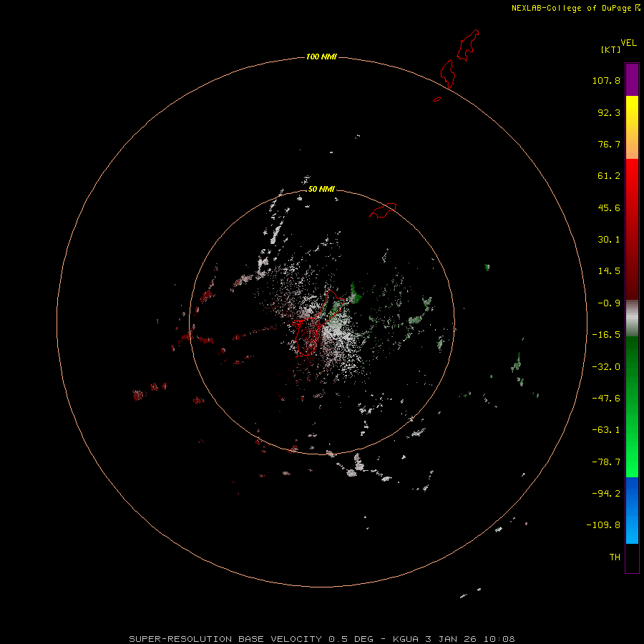This screenshot has height=644, width=644.
Task: Click the [KT] units label
Action: pyautogui.click(x=611, y=49)
